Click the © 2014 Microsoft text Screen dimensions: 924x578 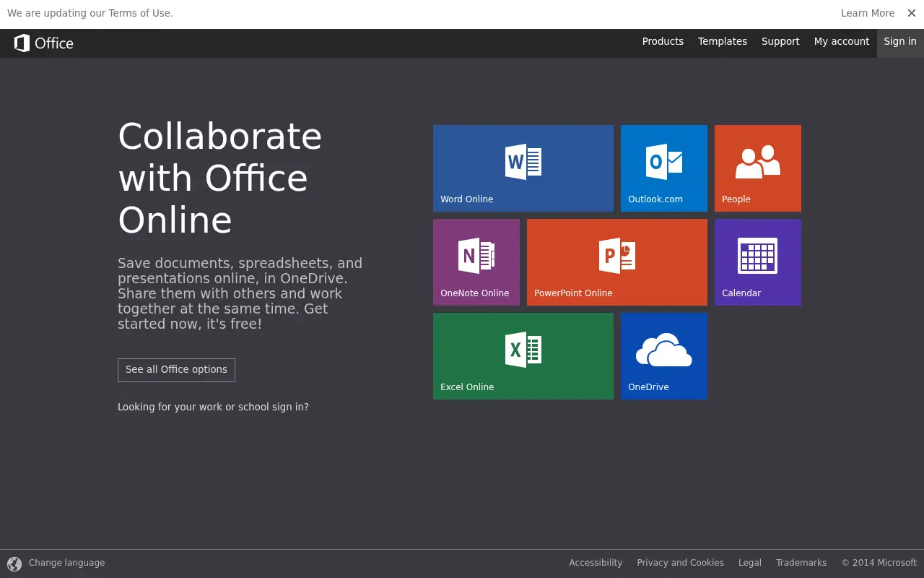coord(879,563)
